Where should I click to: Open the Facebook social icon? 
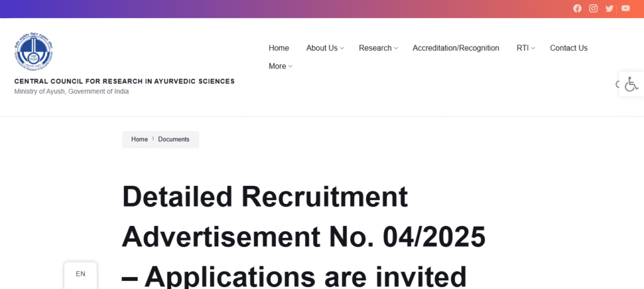[577, 8]
